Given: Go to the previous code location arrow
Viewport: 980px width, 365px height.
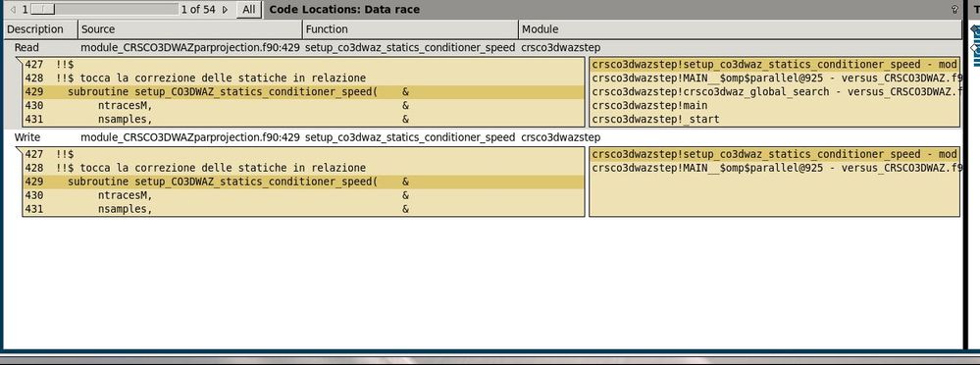Looking at the screenshot, I should pyautogui.click(x=13, y=10).
